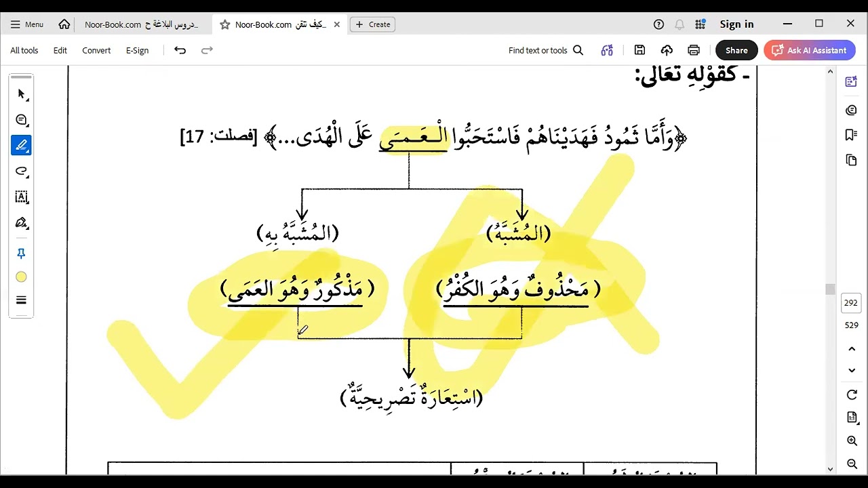Image resolution: width=868 pixels, height=488 pixels.
Task: Open Ask AI Assistant
Action: point(810,50)
